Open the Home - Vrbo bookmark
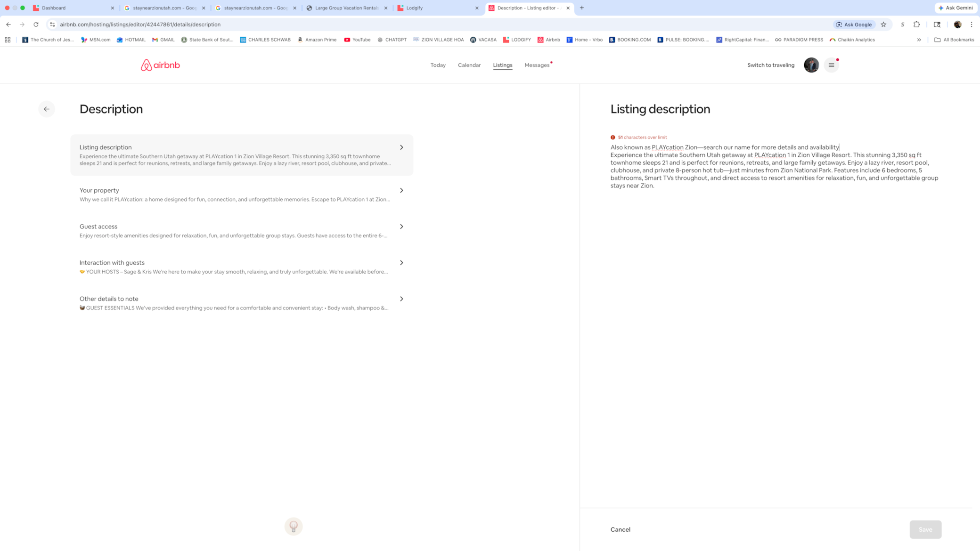980x551 pixels. 585,40
